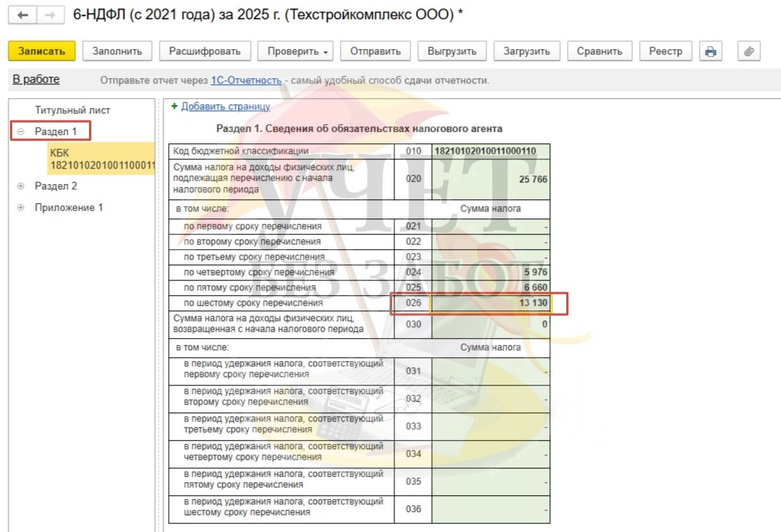Click the green plus icon to add a page
Image resolution: width=781 pixels, height=532 pixels.
click(174, 107)
